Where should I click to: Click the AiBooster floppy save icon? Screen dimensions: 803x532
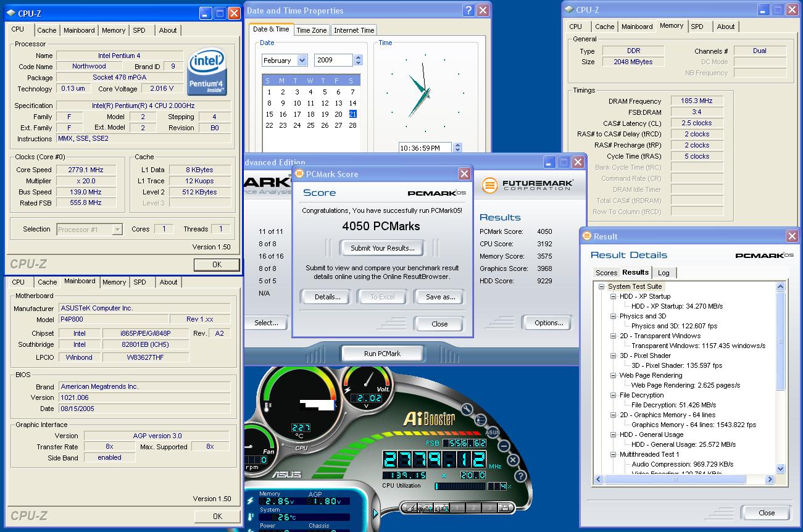(x=505, y=508)
